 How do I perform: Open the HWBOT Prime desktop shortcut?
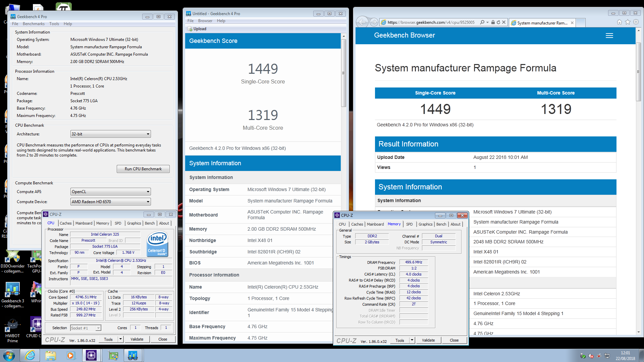(x=13, y=329)
